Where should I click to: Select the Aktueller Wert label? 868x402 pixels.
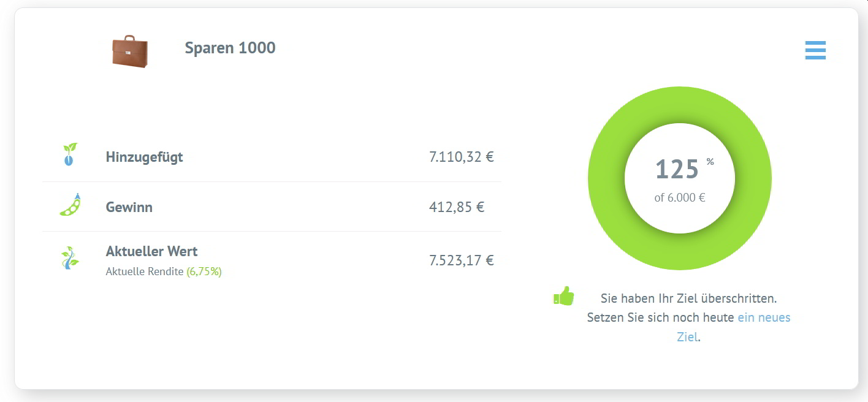(x=151, y=251)
